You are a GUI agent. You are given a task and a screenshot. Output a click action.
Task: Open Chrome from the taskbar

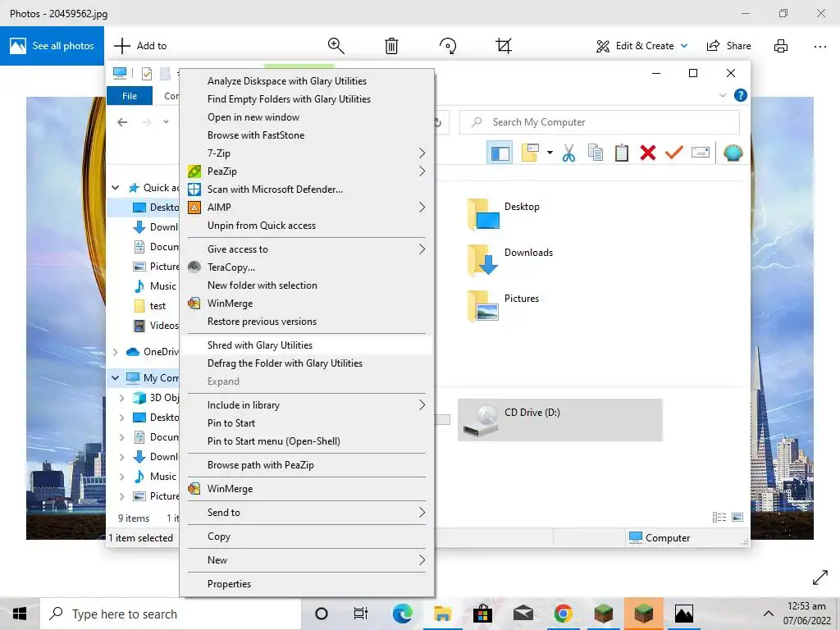[x=563, y=614]
